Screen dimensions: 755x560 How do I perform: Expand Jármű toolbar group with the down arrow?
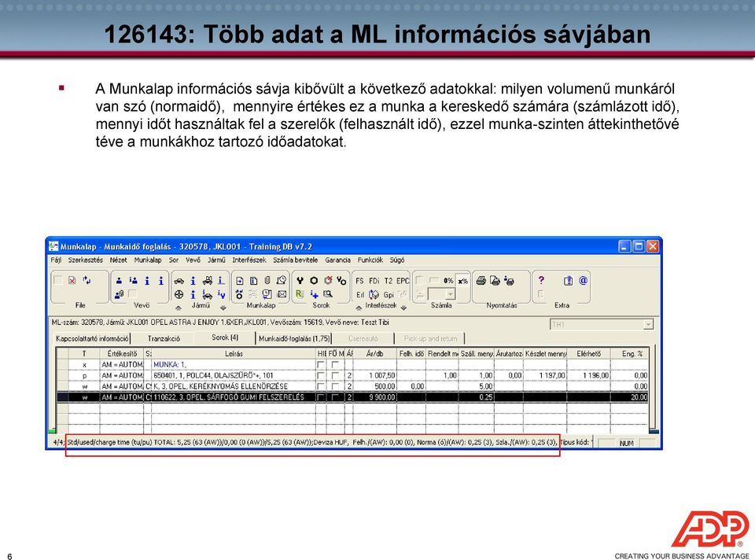pos(223,308)
